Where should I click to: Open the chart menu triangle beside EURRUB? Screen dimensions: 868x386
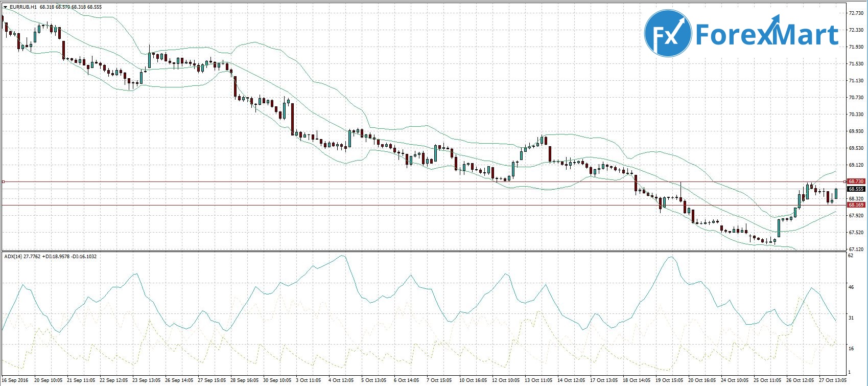5,7
